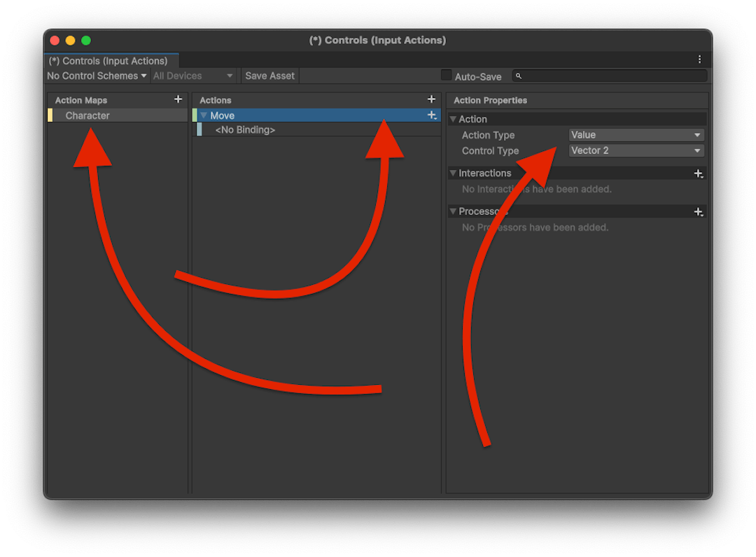
Task: Click inside the search input field
Action: 612,76
